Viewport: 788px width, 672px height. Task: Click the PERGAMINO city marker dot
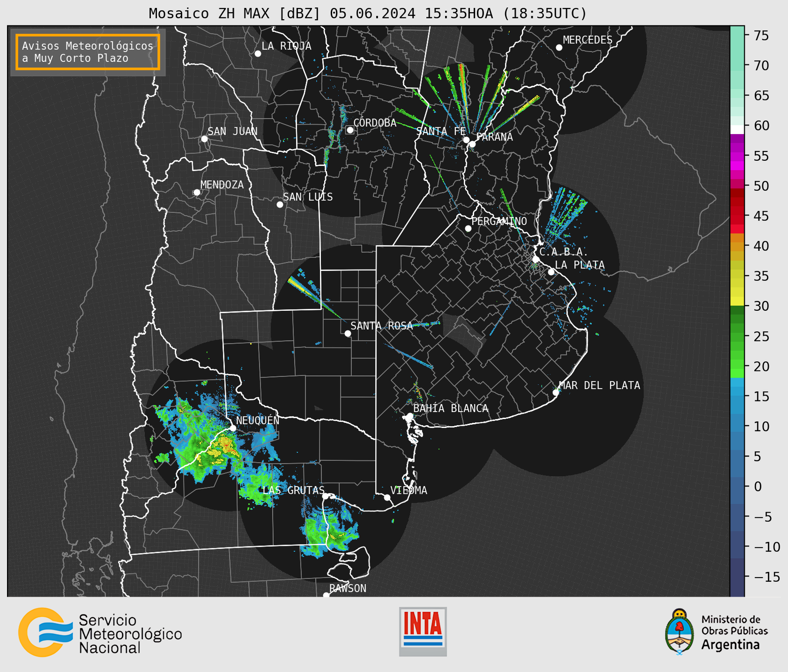468,229
